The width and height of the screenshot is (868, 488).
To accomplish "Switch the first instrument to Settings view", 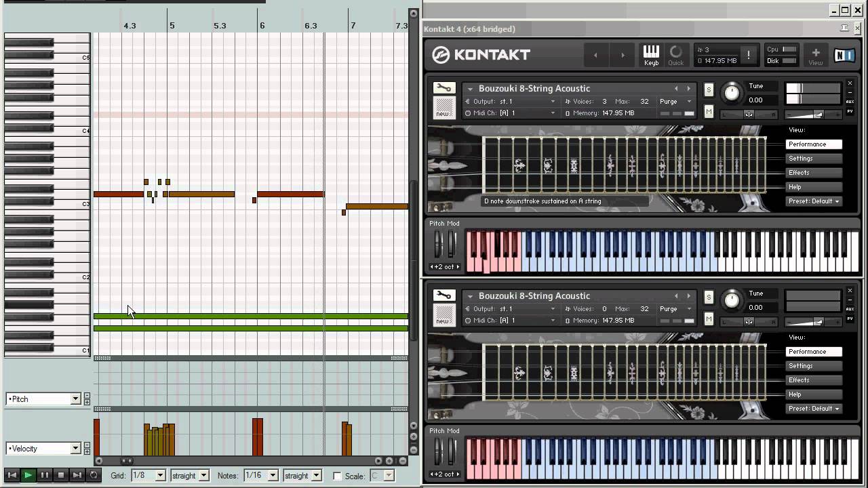I will pyautogui.click(x=814, y=159).
